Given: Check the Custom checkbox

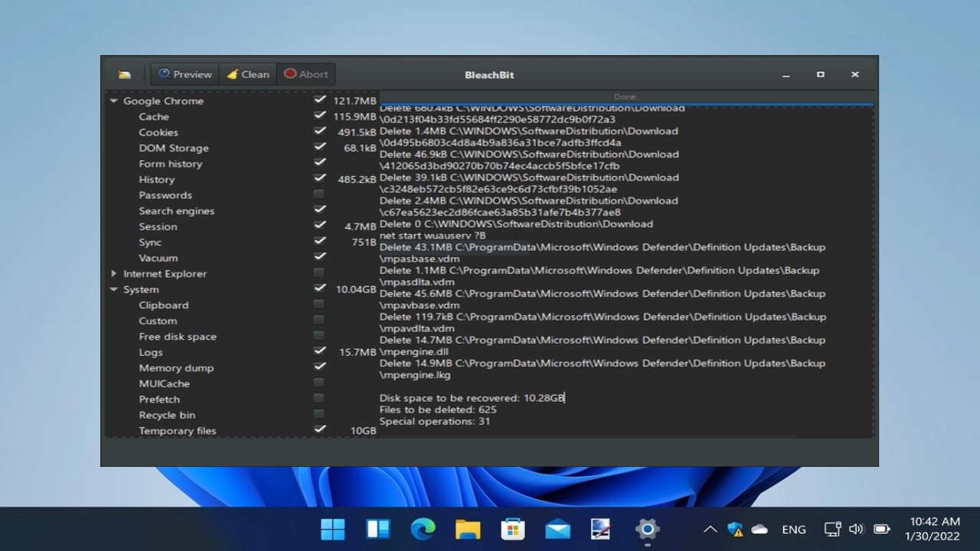Looking at the screenshot, I should tap(319, 320).
